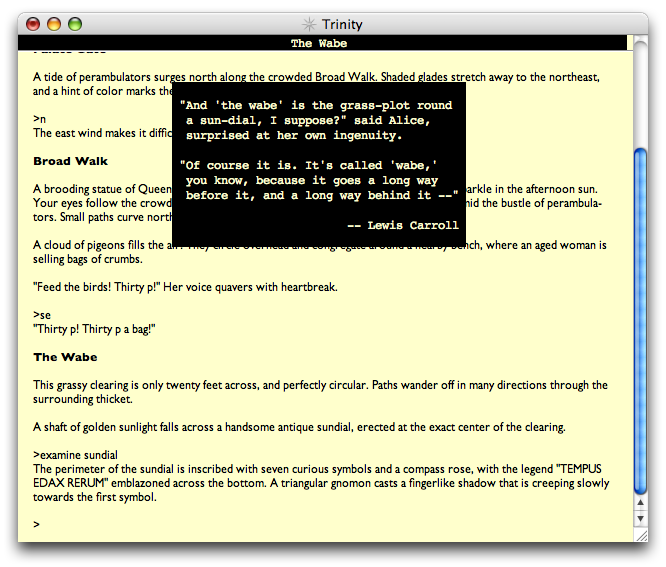Click the '>se' command line
The height and width of the screenshot is (567, 666).
41,315
